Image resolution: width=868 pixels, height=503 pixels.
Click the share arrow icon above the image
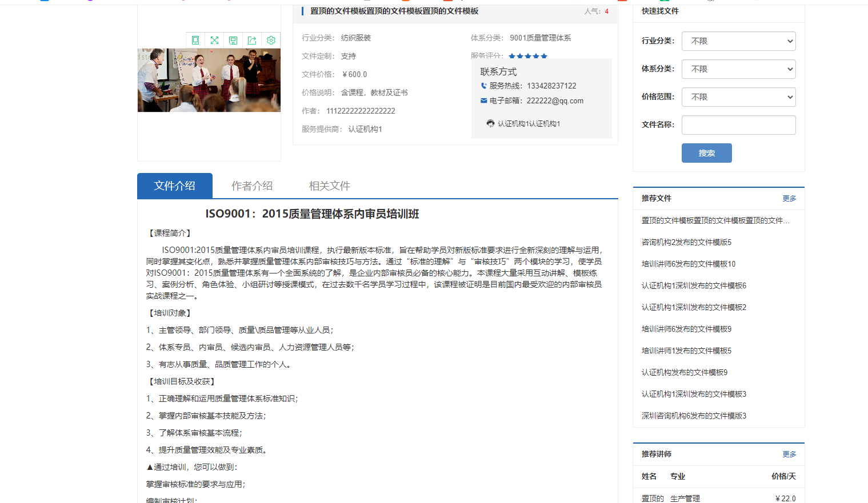pyautogui.click(x=252, y=41)
